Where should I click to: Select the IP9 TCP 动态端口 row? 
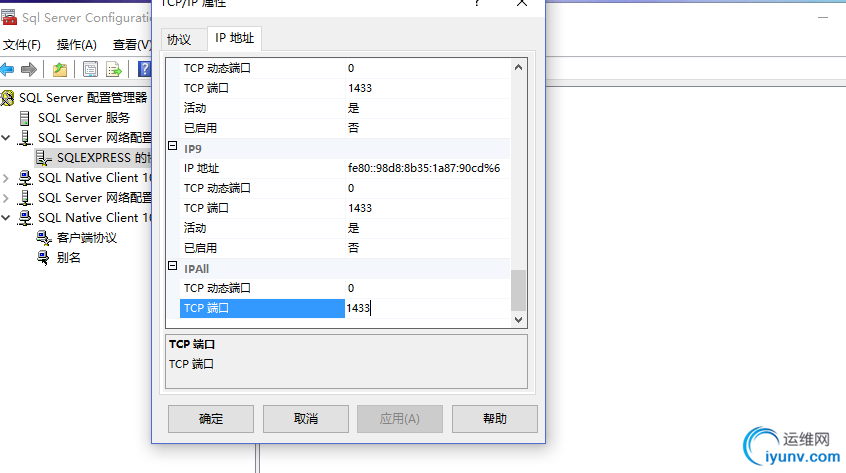click(x=345, y=188)
